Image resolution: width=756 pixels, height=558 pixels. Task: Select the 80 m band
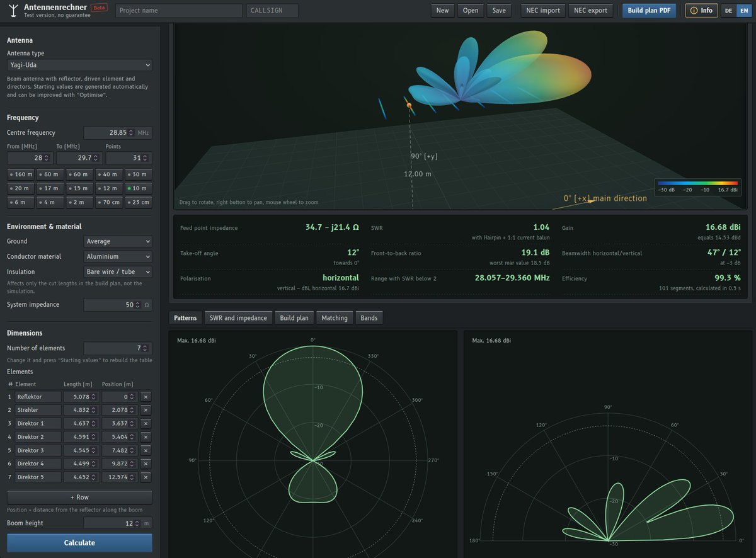[x=50, y=174]
